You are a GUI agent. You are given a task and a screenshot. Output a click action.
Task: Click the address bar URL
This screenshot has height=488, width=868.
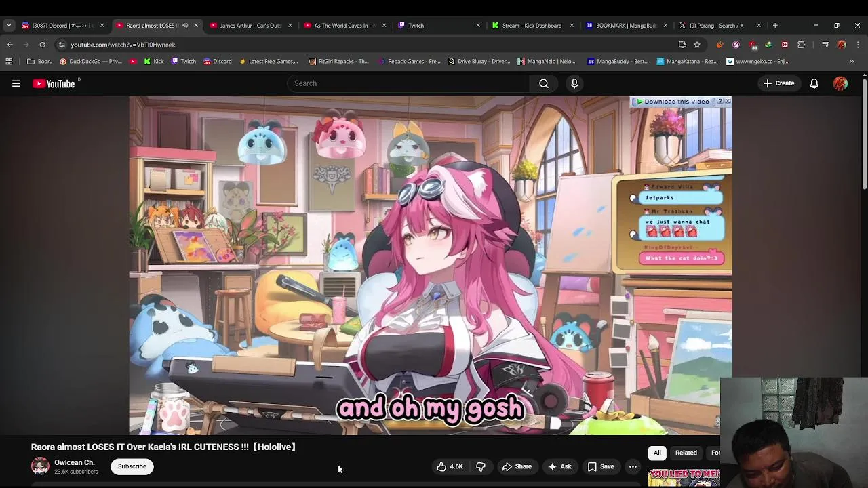click(x=123, y=45)
